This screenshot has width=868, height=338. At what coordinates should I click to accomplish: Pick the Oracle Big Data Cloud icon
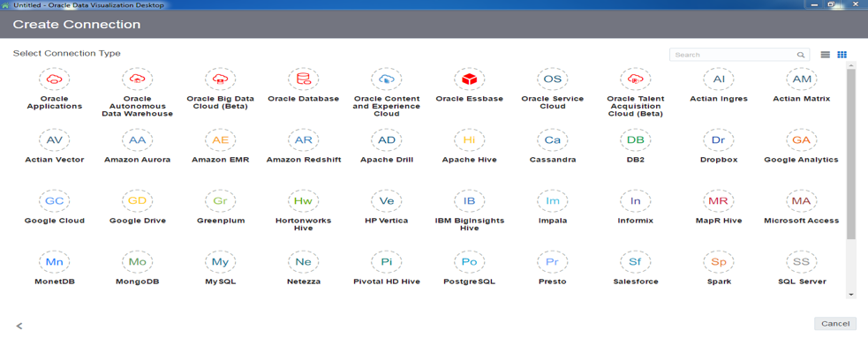point(221,79)
